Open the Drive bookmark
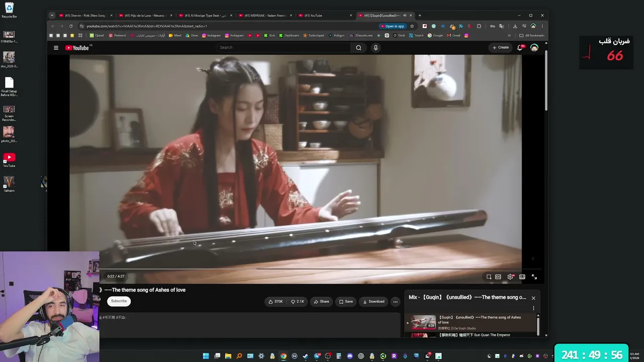 tap(192, 36)
